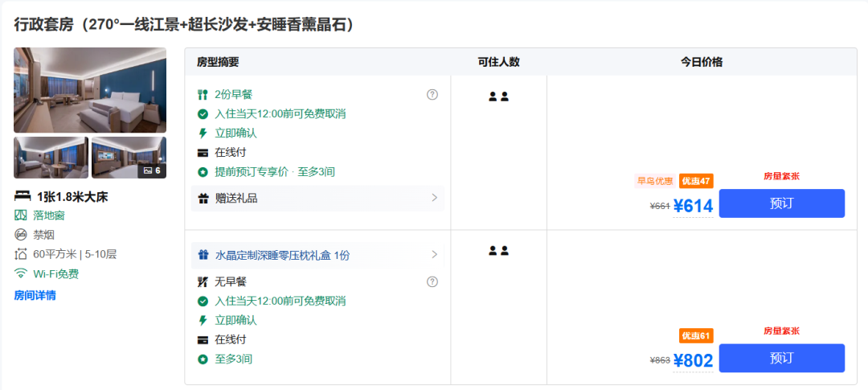
Task: Book the ¥802 room with 预订
Action: coord(782,358)
